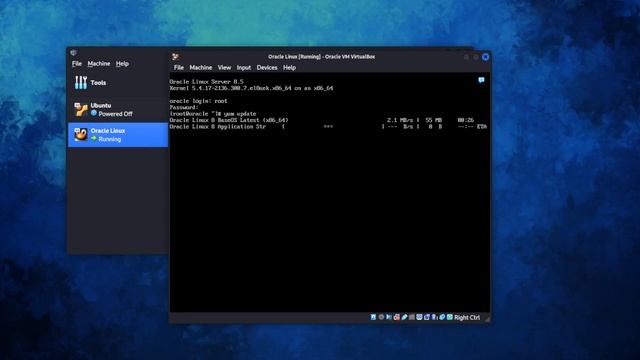This screenshot has width=640, height=360.
Task: Click the VM window resize grip corner
Action: pos(487,319)
